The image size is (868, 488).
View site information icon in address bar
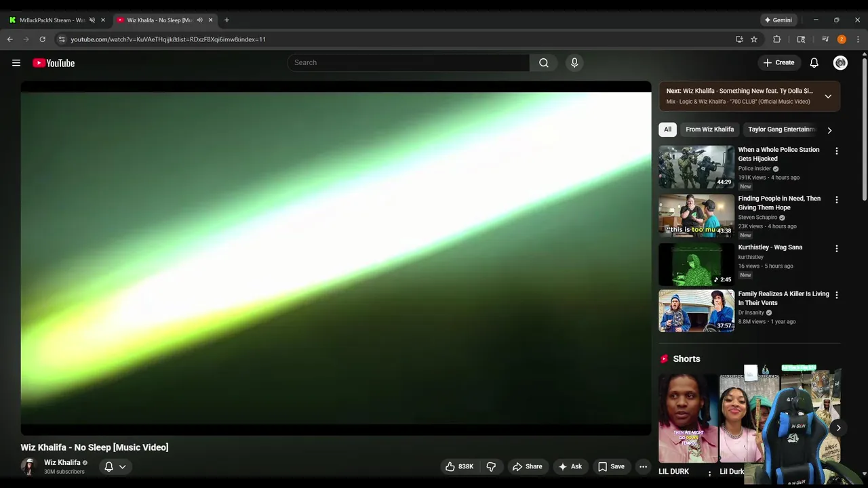coord(62,39)
